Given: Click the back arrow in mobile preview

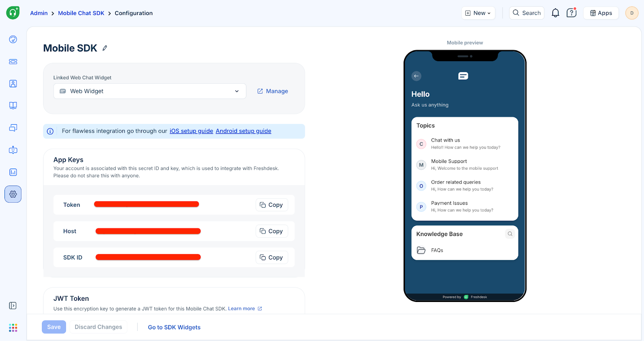Looking at the screenshot, I should tap(417, 76).
